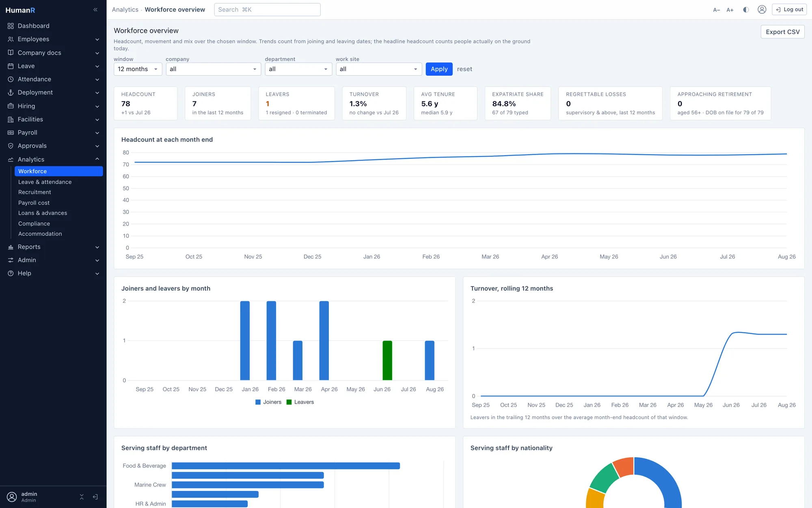This screenshot has height=508, width=812.
Task: Click the green donut nationality segment
Action: [x=604, y=478]
